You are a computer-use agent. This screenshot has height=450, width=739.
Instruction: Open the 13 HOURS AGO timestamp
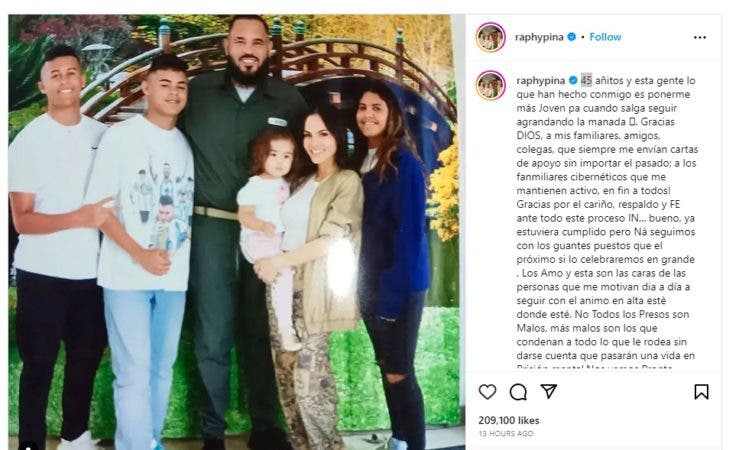pyautogui.click(x=506, y=434)
